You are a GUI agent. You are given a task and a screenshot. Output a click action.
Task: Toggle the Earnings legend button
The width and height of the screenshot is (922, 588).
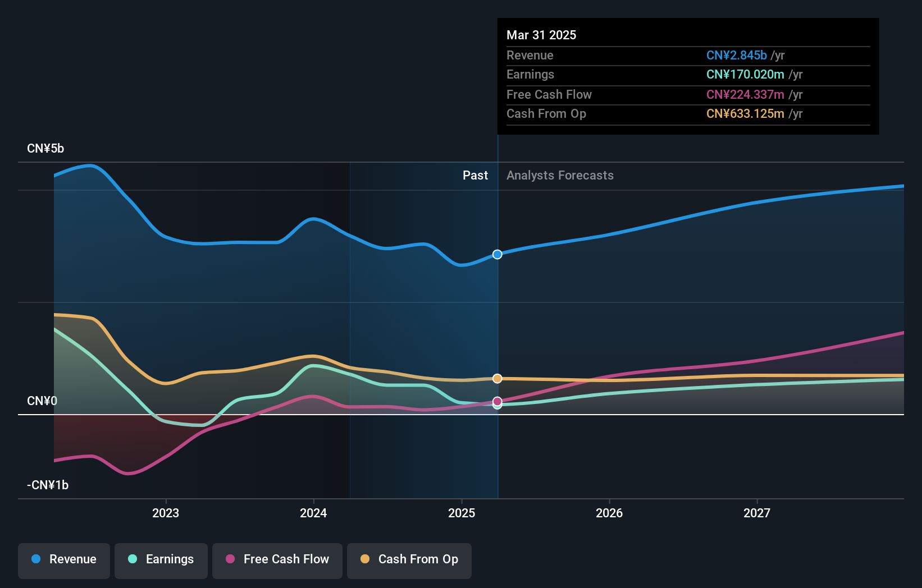point(161,561)
